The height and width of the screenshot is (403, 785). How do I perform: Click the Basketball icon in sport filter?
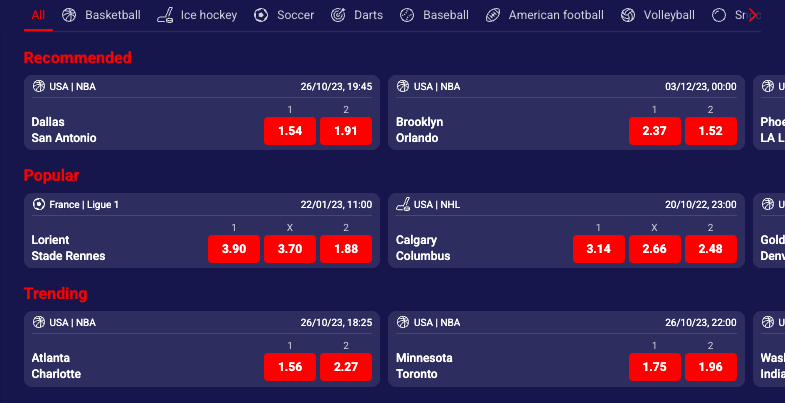[69, 15]
